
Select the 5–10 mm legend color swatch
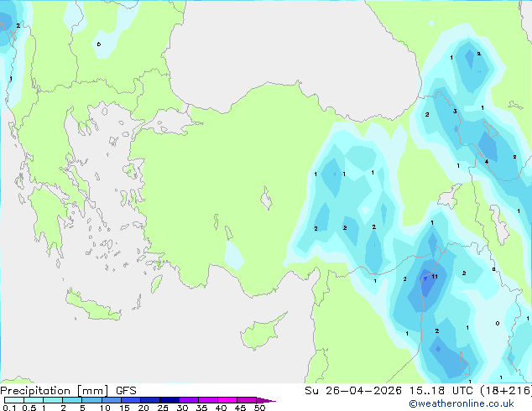pos(91,400)
